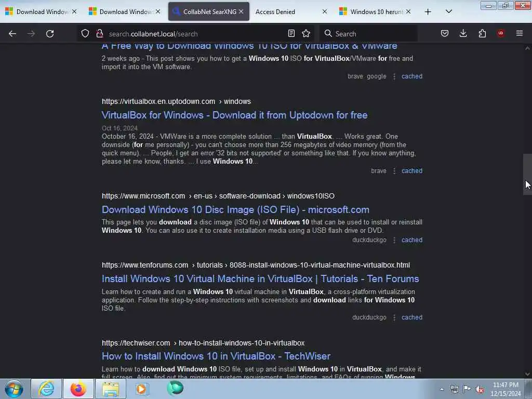This screenshot has height=399, width=532.
Task: Open How to Install Windows 10 TechWiser result
Action: coord(216,356)
